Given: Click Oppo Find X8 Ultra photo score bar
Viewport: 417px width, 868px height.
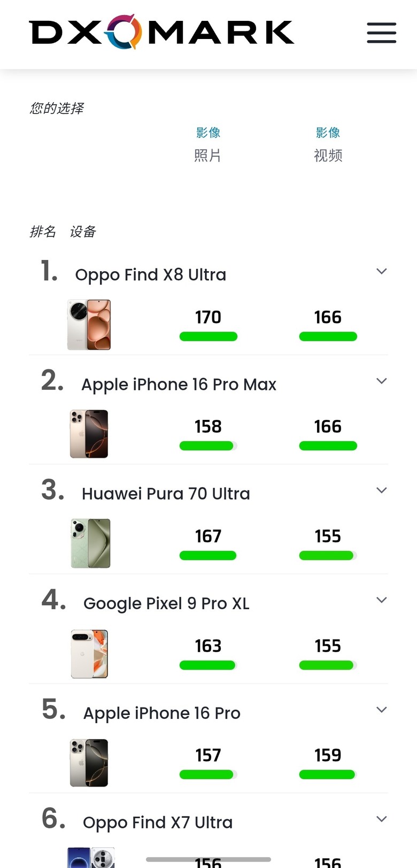Looking at the screenshot, I should [x=208, y=336].
